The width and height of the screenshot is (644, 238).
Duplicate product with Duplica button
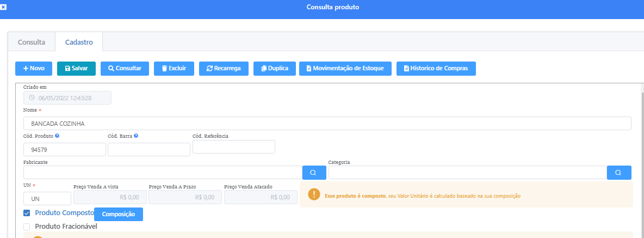[x=275, y=69]
